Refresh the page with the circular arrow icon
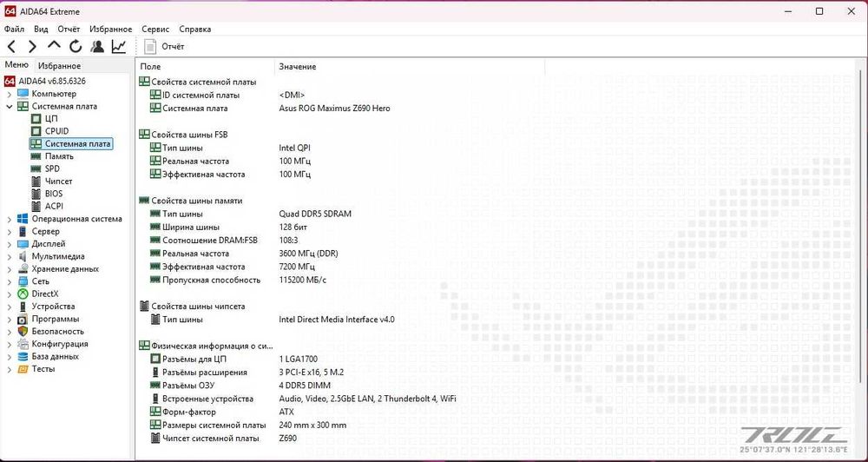The height and width of the screenshot is (462, 868). (x=76, y=47)
